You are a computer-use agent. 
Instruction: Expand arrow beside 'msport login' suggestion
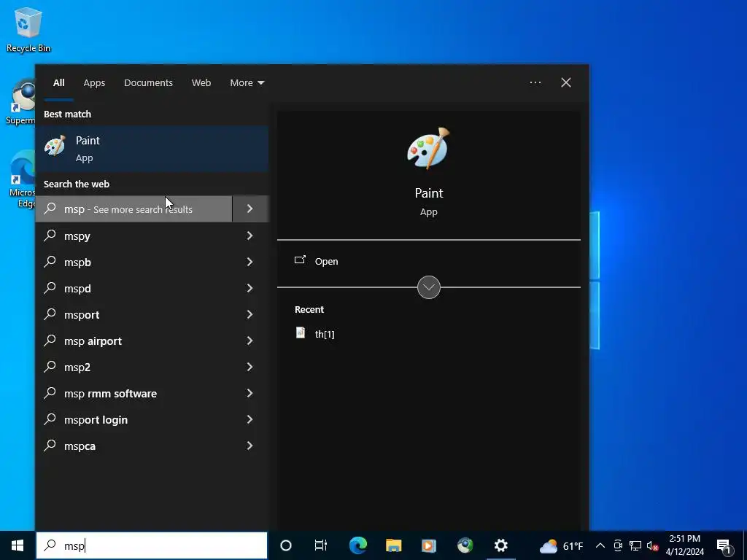tap(250, 419)
